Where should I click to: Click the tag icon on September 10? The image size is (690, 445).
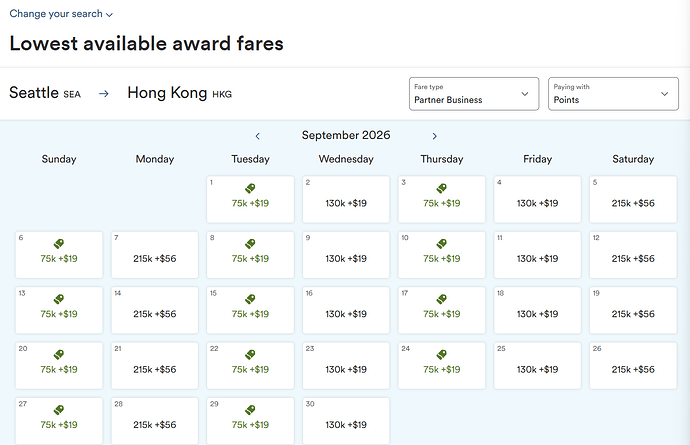442,244
